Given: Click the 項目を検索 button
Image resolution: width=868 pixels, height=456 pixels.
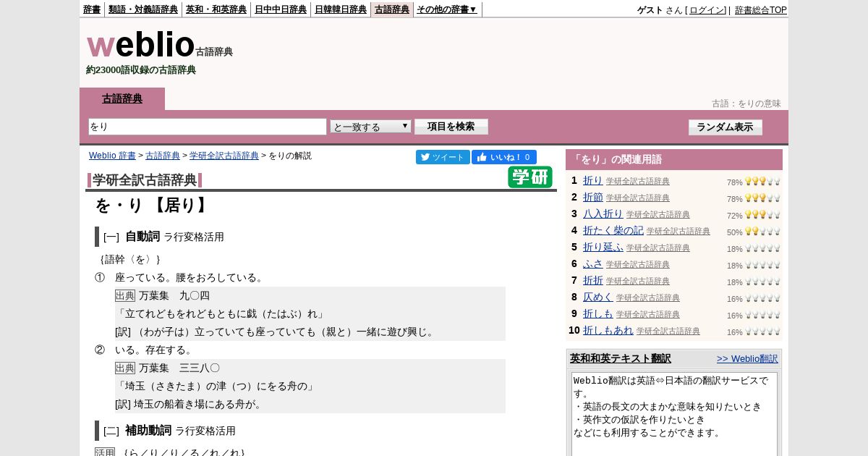Looking at the screenshot, I should point(451,127).
